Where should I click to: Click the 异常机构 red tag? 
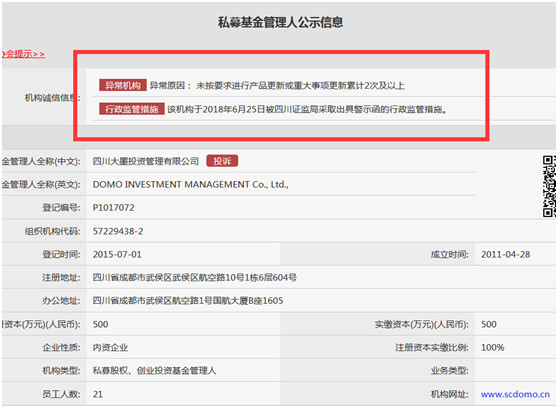click(x=123, y=85)
